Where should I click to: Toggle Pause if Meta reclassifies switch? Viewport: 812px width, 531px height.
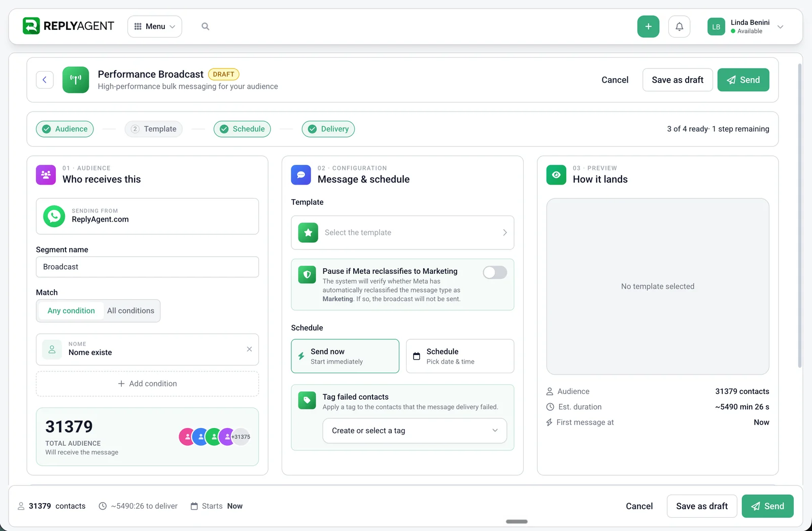tap(495, 272)
